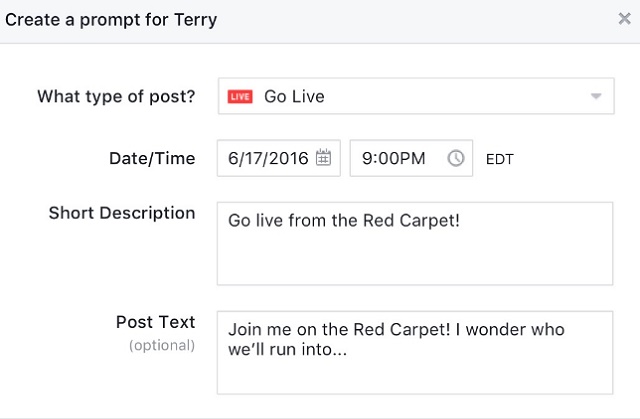640x419 pixels.
Task: Open the clock time picker icon
Action: click(456, 158)
